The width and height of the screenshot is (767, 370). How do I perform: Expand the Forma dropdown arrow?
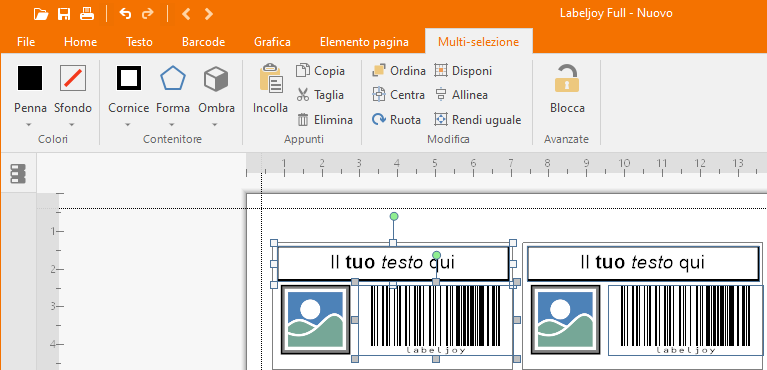coord(172,125)
